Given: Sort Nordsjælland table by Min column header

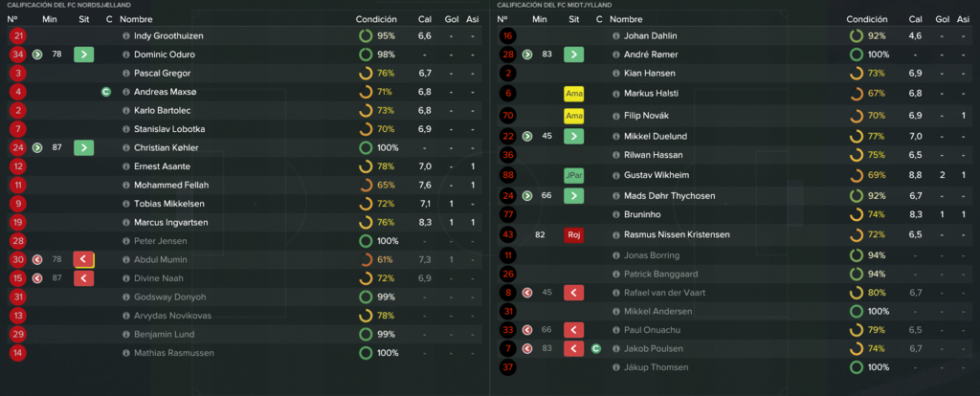Looking at the screenshot, I should [50, 19].
